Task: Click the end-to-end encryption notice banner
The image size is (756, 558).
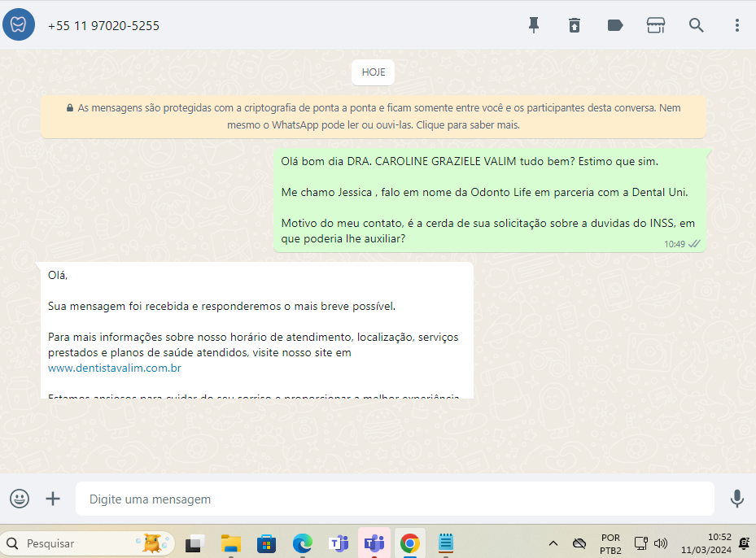Action: (x=374, y=117)
